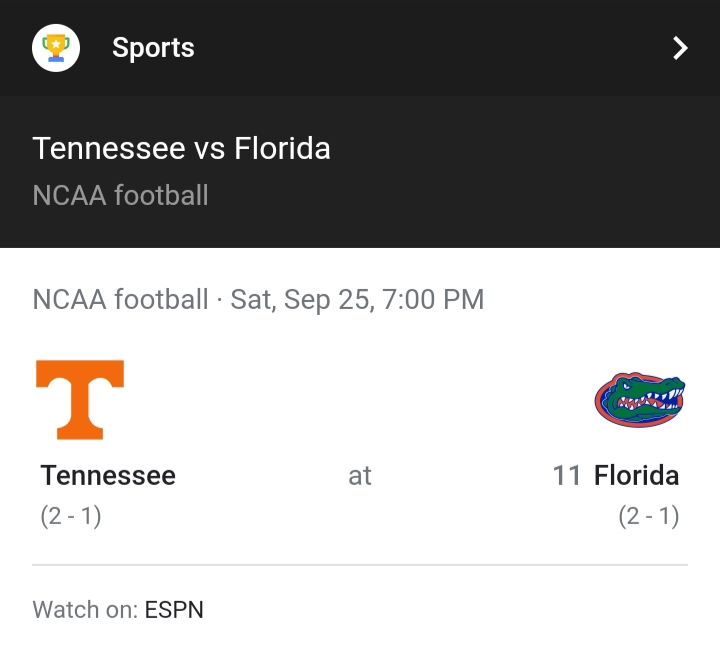Tap "NCAA football" in the game details line
This screenshot has height=648, width=720.
[x=120, y=299]
